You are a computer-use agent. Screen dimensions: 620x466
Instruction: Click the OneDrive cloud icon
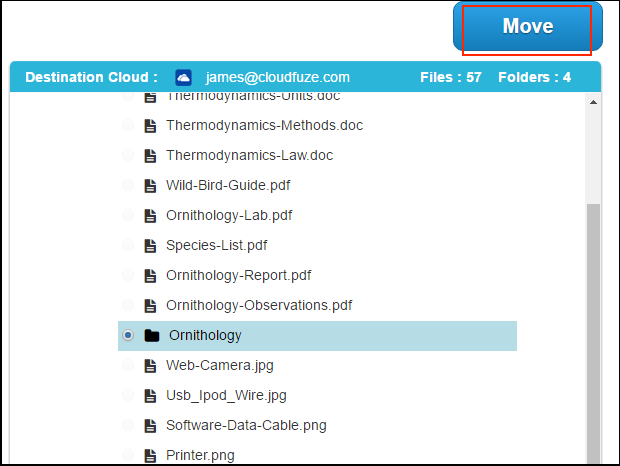tap(183, 77)
